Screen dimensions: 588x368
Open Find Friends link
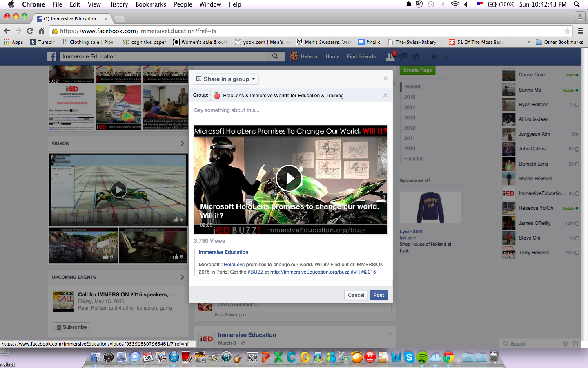click(361, 56)
